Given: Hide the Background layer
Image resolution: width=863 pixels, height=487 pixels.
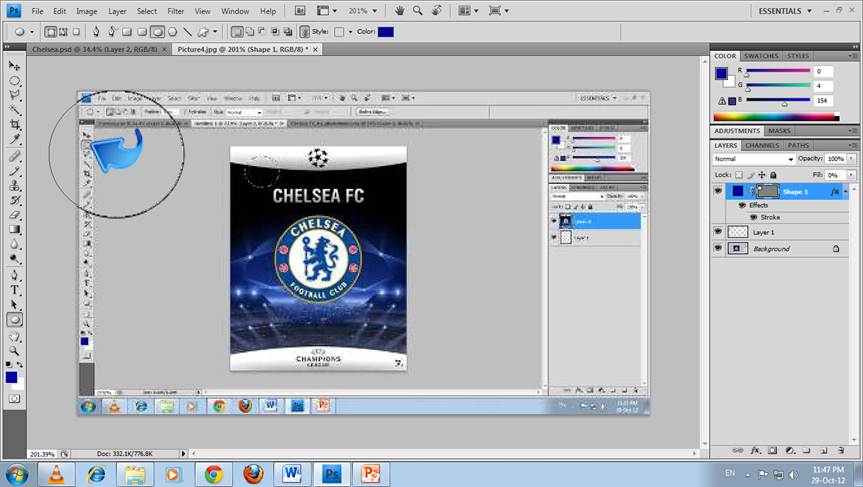Looking at the screenshot, I should (x=718, y=248).
